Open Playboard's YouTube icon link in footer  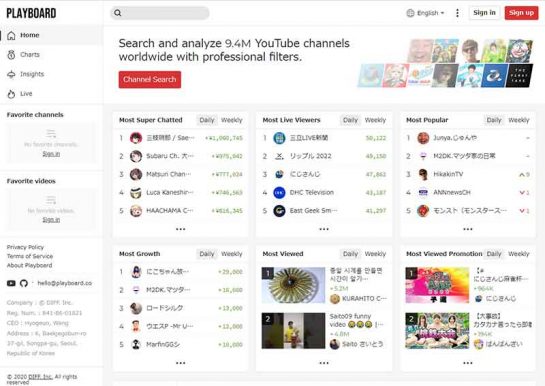point(11,283)
